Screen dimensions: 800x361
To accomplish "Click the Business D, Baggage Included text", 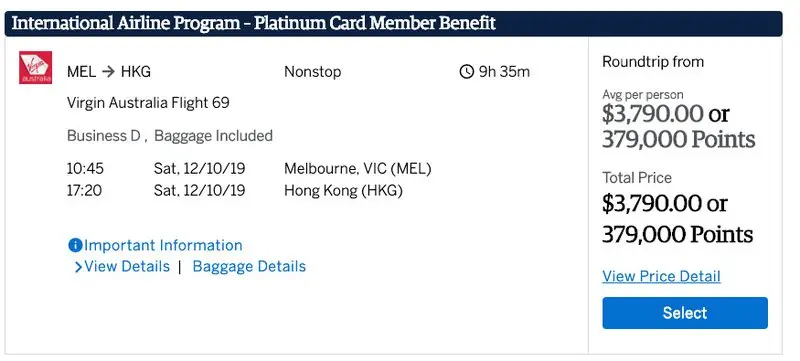I will click(x=169, y=136).
